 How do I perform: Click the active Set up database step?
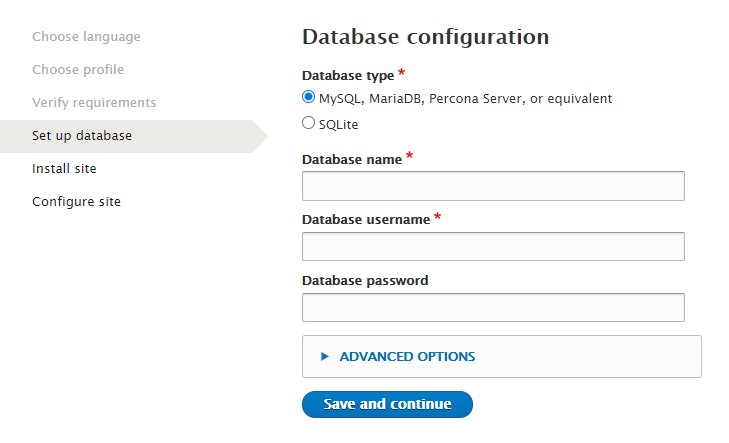(x=82, y=136)
